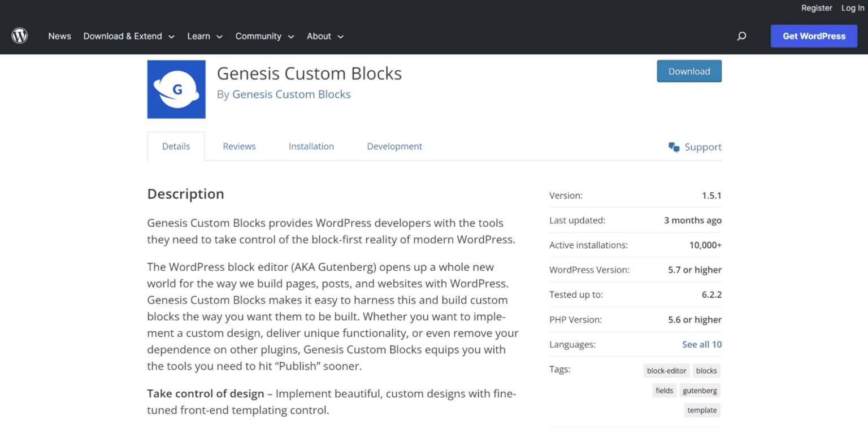The height and width of the screenshot is (429, 868).
Task: Click the Genesis Custom Blocks plugin icon
Action: pyautogui.click(x=176, y=89)
